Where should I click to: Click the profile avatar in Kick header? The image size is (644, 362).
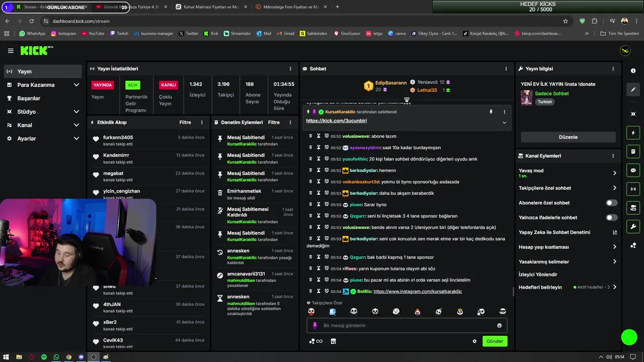[625, 51]
